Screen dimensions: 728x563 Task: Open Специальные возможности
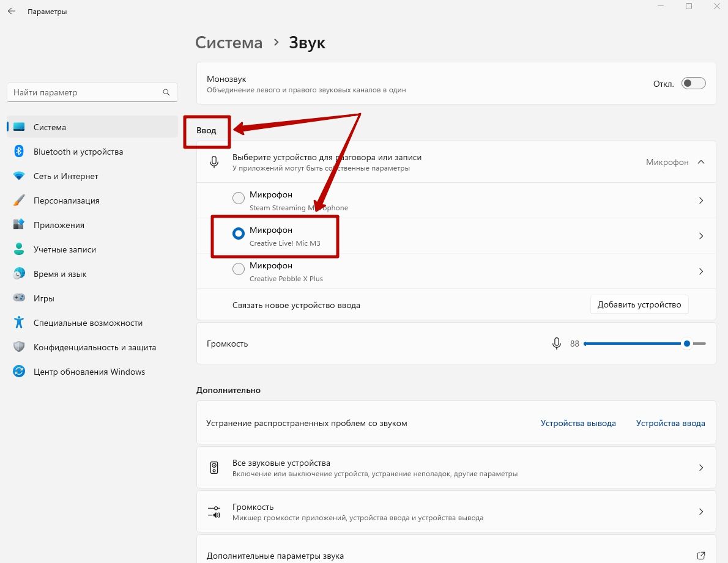pos(92,323)
